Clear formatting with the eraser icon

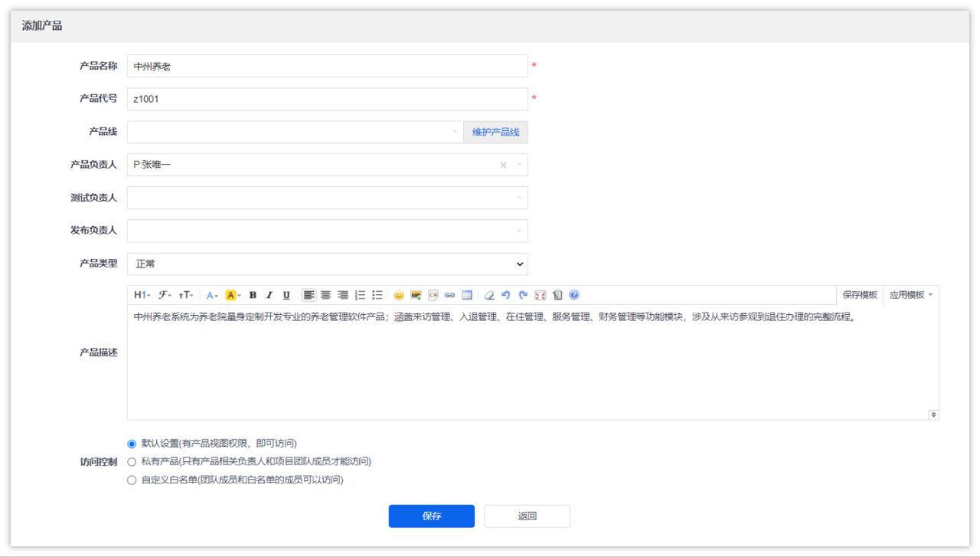pos(489,295)
